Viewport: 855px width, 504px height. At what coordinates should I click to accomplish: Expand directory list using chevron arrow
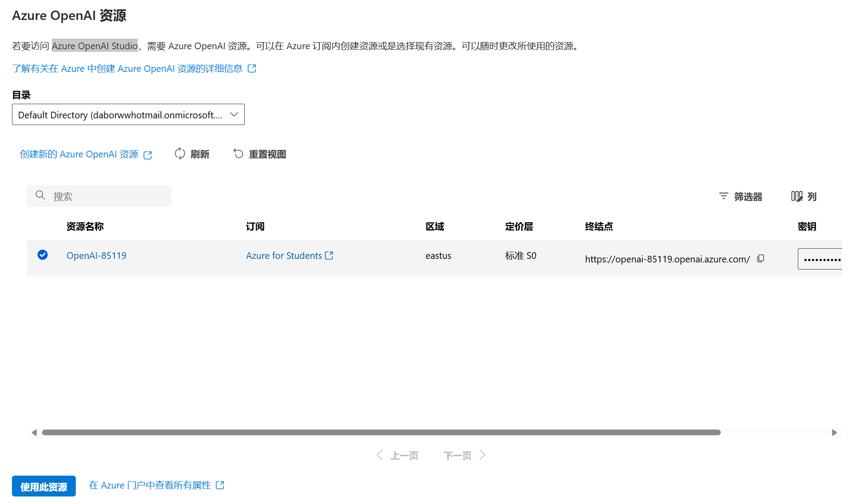coord(234,114)
